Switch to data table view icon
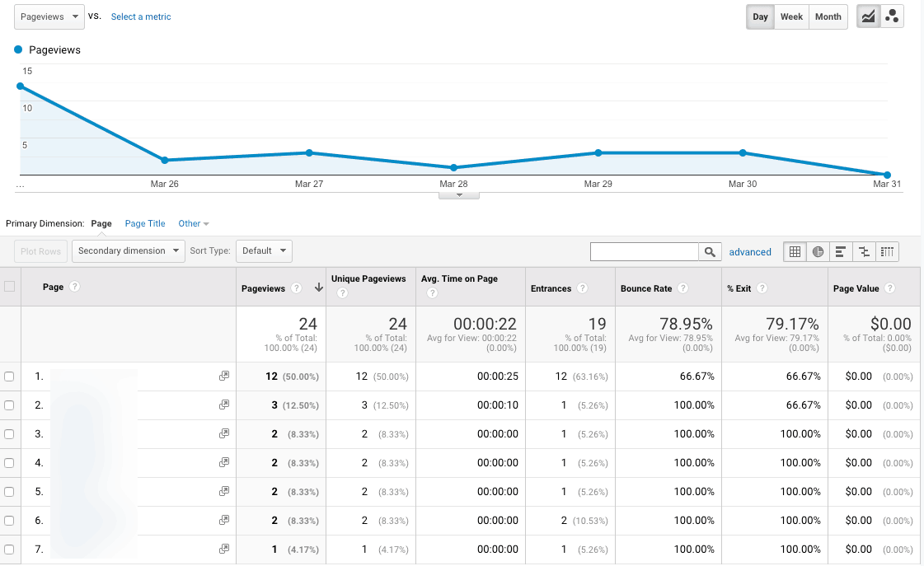 click(795, 252)
